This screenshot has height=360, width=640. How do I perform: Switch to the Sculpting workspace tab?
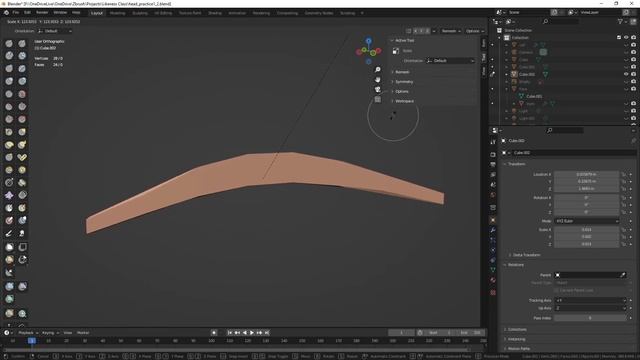tap(140, 13)
